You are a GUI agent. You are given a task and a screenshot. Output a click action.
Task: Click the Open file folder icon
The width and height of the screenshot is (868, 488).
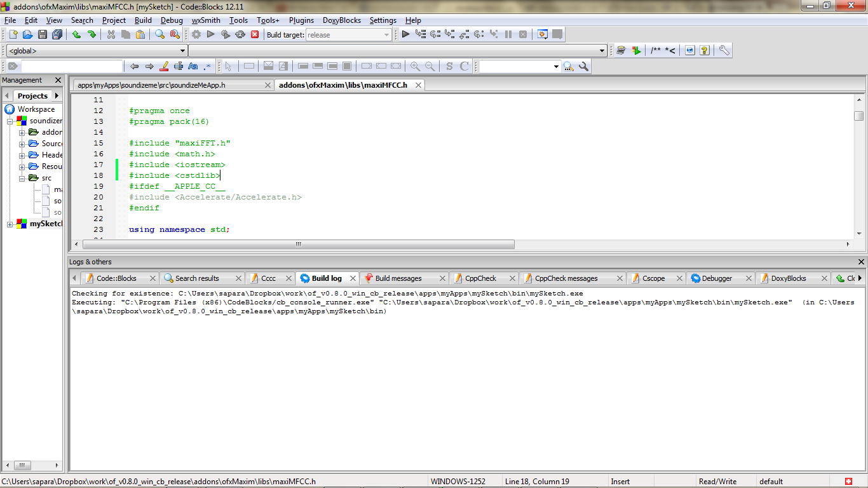click(x=27, y=34)
